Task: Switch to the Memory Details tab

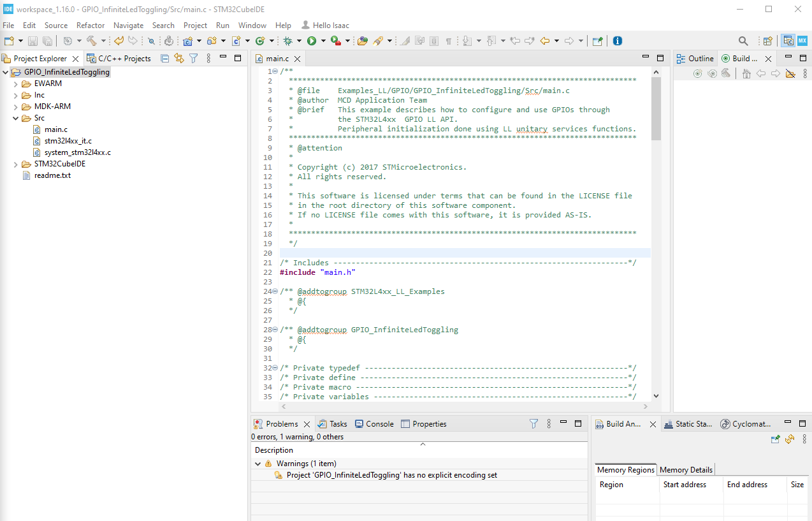Action: (x=686, y=469)
